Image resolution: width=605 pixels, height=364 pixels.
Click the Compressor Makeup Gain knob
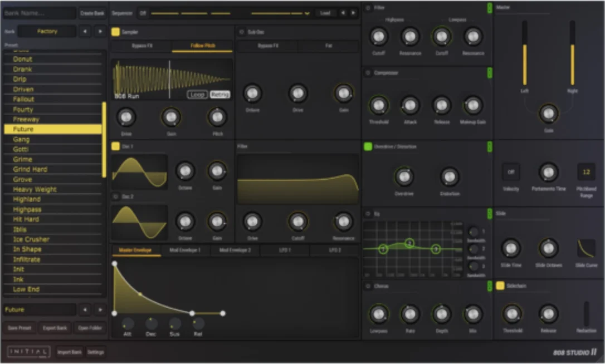click(473, 105)
